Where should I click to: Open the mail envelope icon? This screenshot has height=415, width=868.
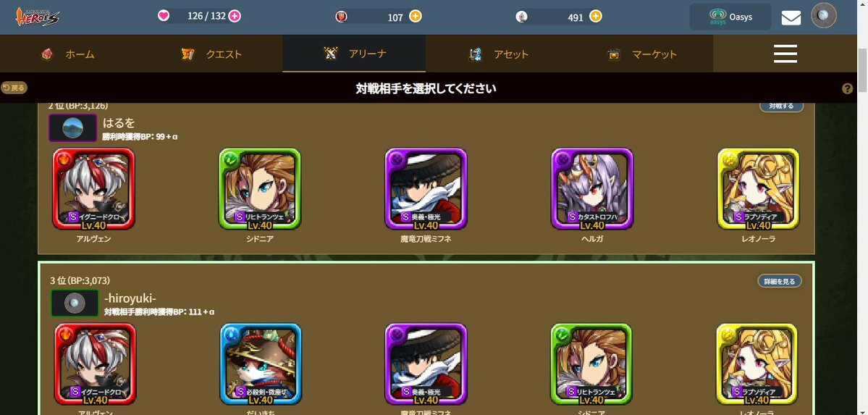[x=791, y=17]
